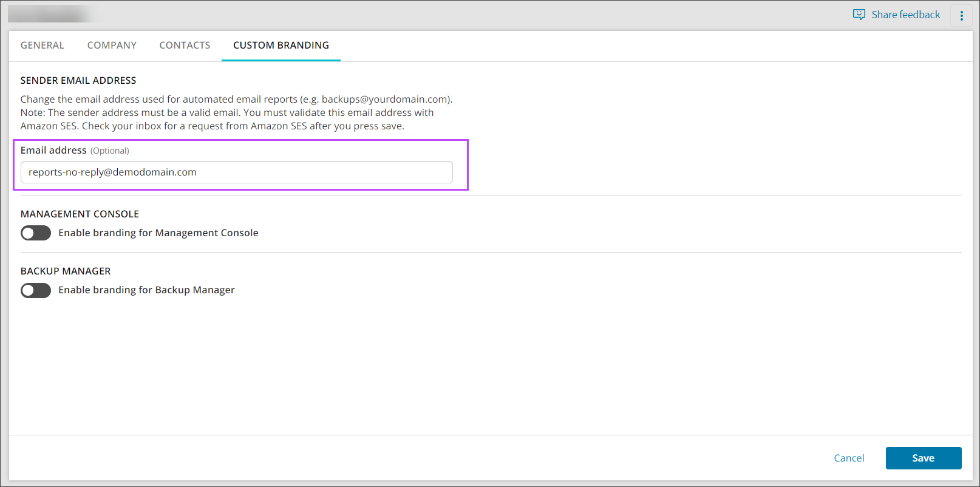Screen dimensions: 980x487
Task: Go to the CONTACTS tab
Action: pyautogui.click(x=185, y=46)
